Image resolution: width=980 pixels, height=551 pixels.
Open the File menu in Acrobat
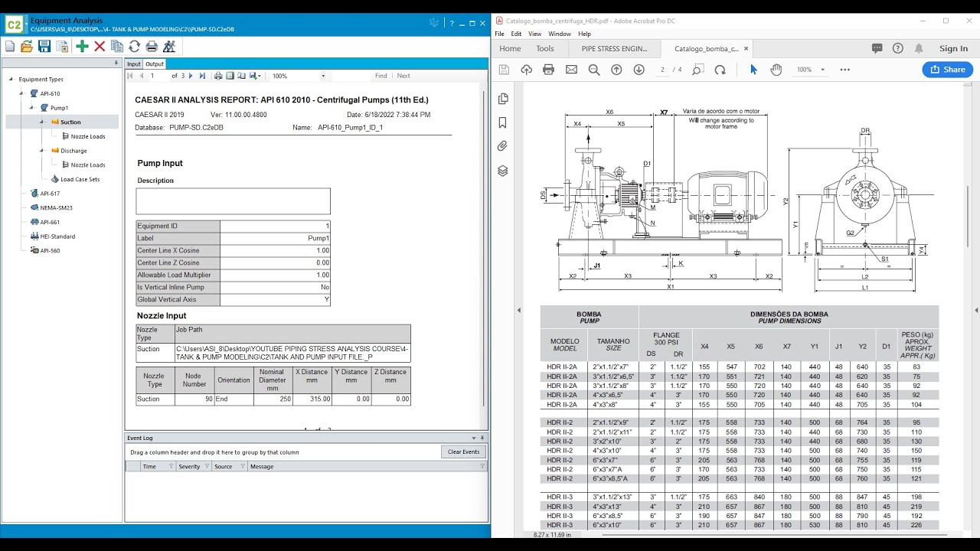click(x=499, y=34)
